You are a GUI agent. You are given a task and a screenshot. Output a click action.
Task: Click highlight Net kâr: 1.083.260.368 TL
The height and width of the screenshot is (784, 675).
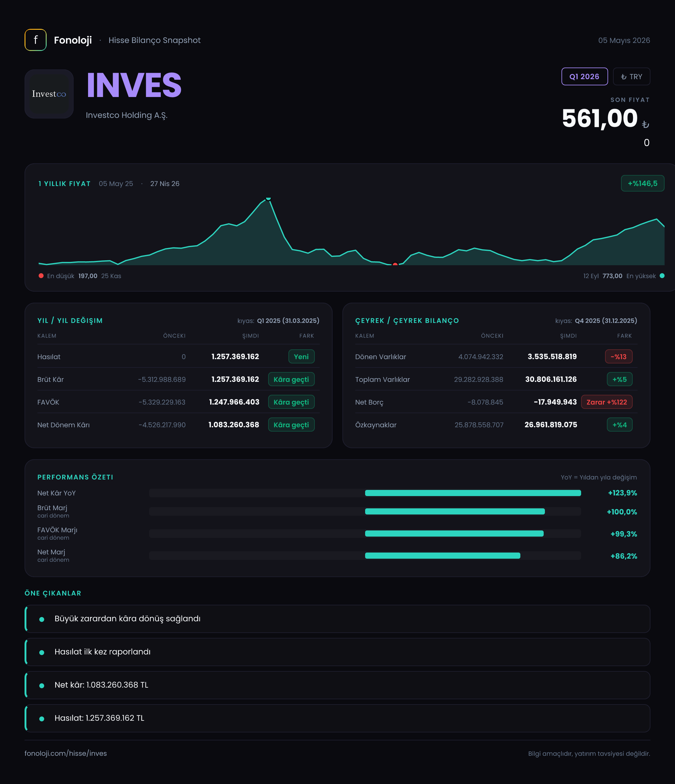[x=337, y=685]
